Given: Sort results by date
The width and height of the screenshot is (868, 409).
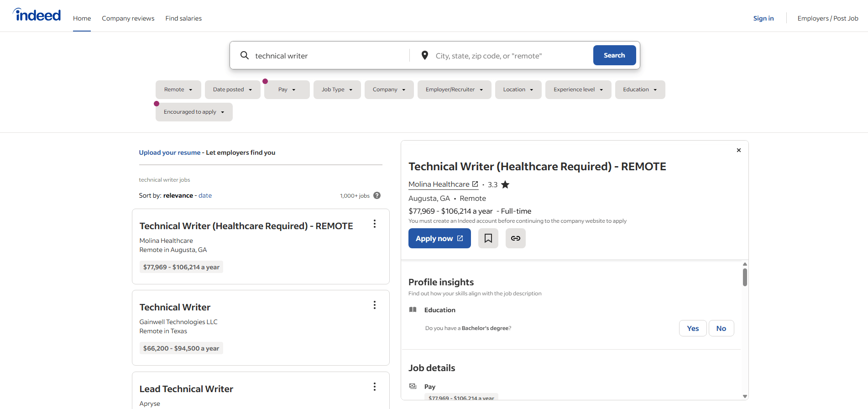Looking at the screenshot, I should pos(205,195).
